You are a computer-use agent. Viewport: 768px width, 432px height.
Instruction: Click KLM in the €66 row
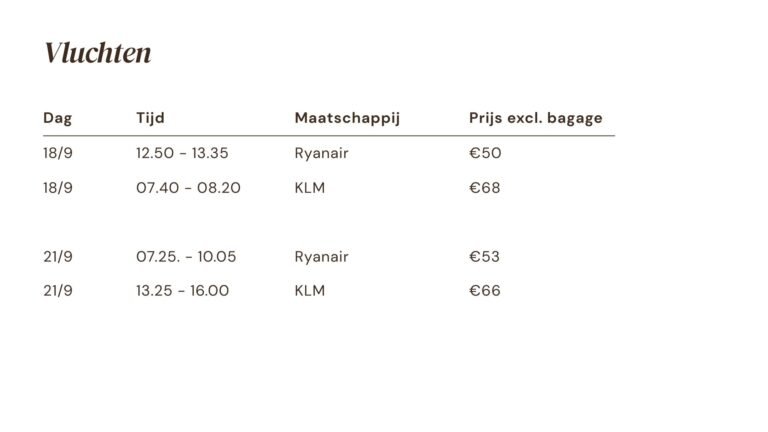point(310,290)
